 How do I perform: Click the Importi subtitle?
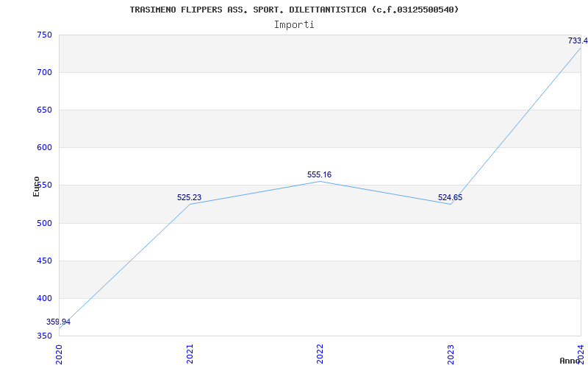(294, 24)
